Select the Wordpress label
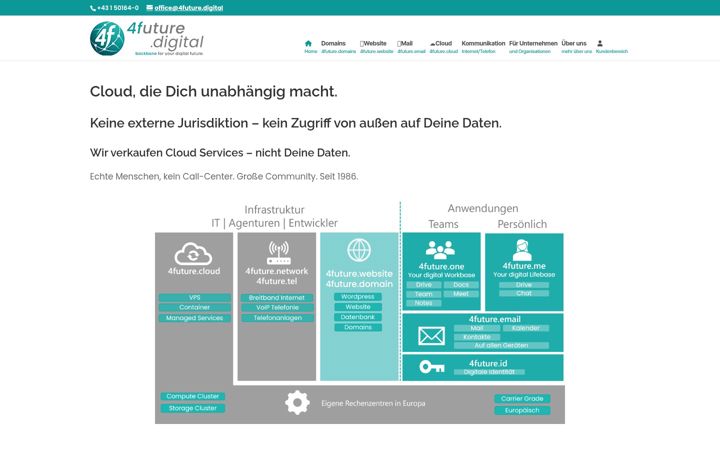720x450 pixels. click(x=358, y=297)
